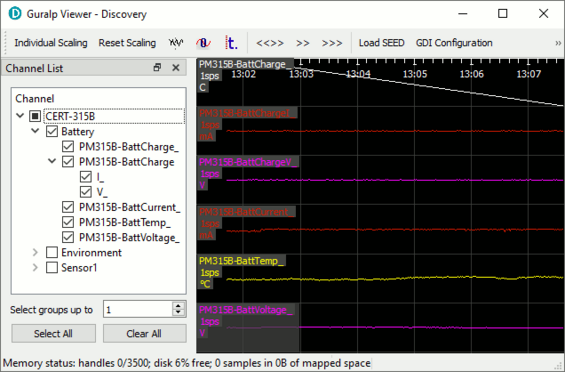Viewport: 565px width, 372px height.
Task: Click the >> scroll forward icon
Action: coord(303,43)
